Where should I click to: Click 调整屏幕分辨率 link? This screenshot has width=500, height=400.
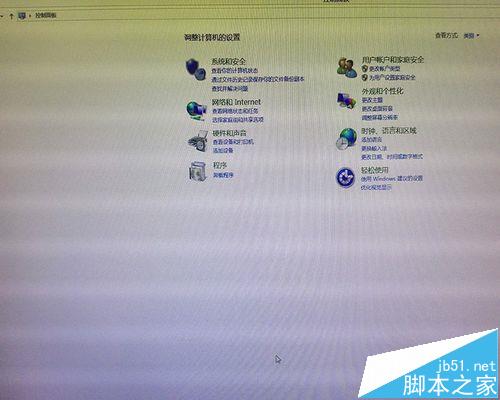tap(380, 117)
